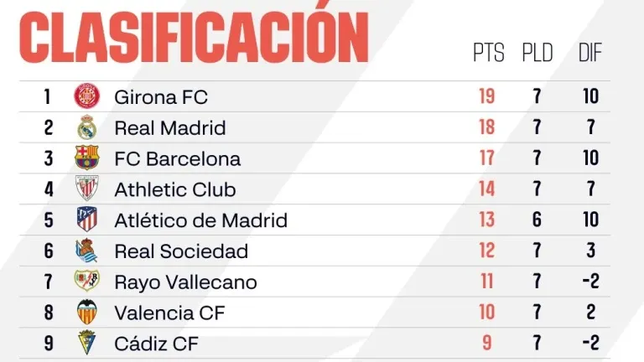The image size is (644, 362).
Task: Click the Atlético de Madrid name
Action: pyautogui.click(x=200, y=220)
